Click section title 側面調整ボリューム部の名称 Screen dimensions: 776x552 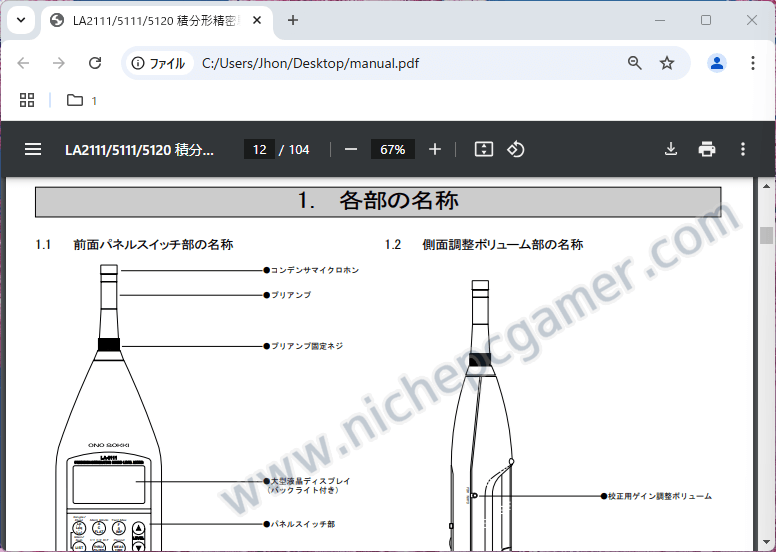coord(503,245)
